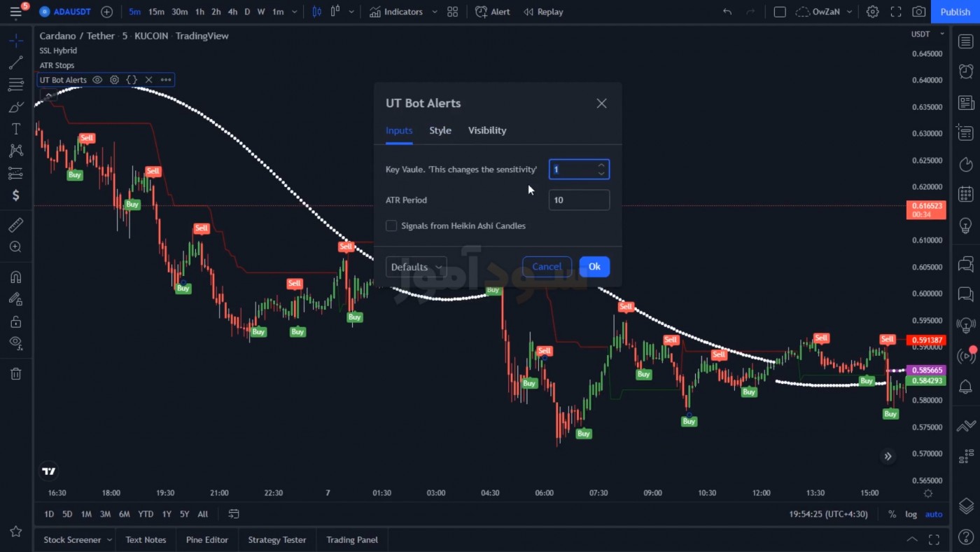Add a symbol to compare with plus icon
980x552 pixels.
click(106, 12)
